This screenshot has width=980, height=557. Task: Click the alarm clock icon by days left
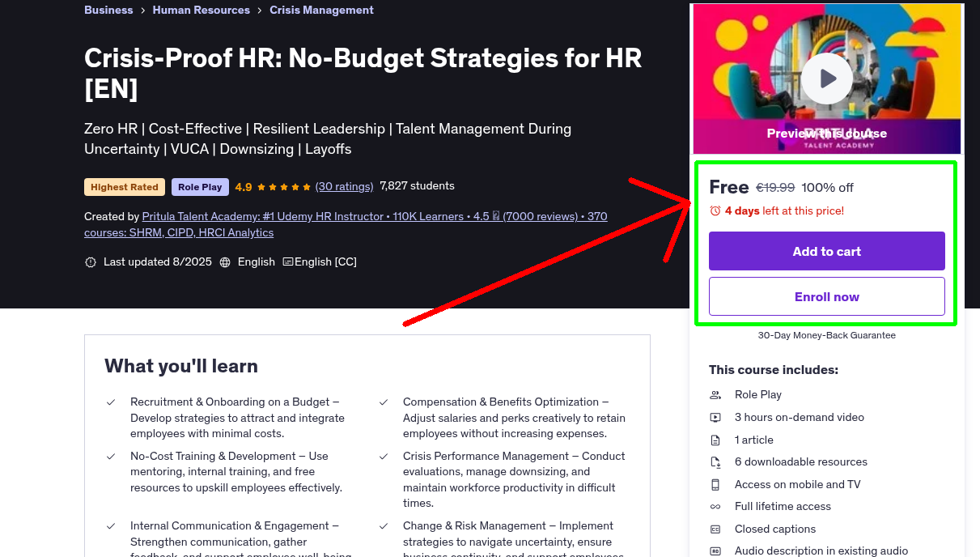715,210
